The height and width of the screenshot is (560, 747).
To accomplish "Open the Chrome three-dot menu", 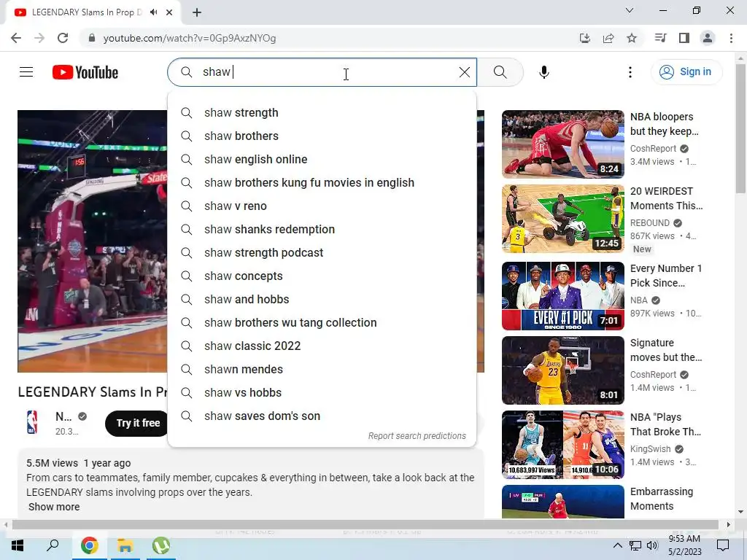I will click(x=731, y=38).
